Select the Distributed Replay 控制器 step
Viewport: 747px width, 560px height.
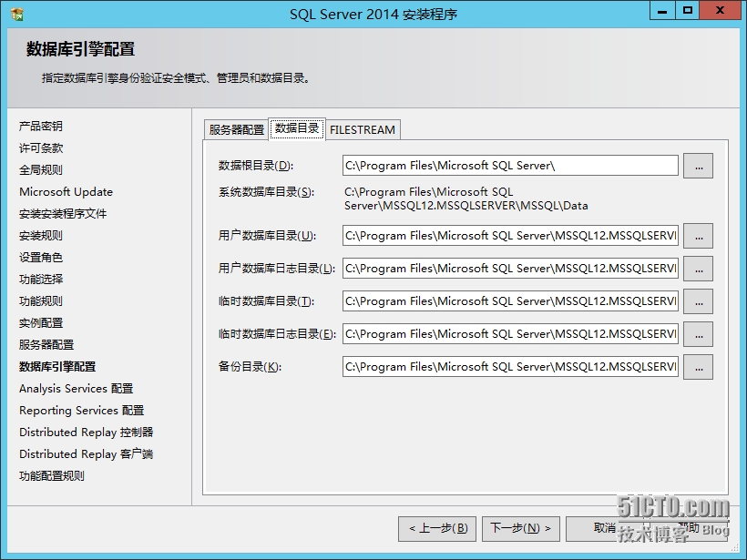click(x=86, y=433)
